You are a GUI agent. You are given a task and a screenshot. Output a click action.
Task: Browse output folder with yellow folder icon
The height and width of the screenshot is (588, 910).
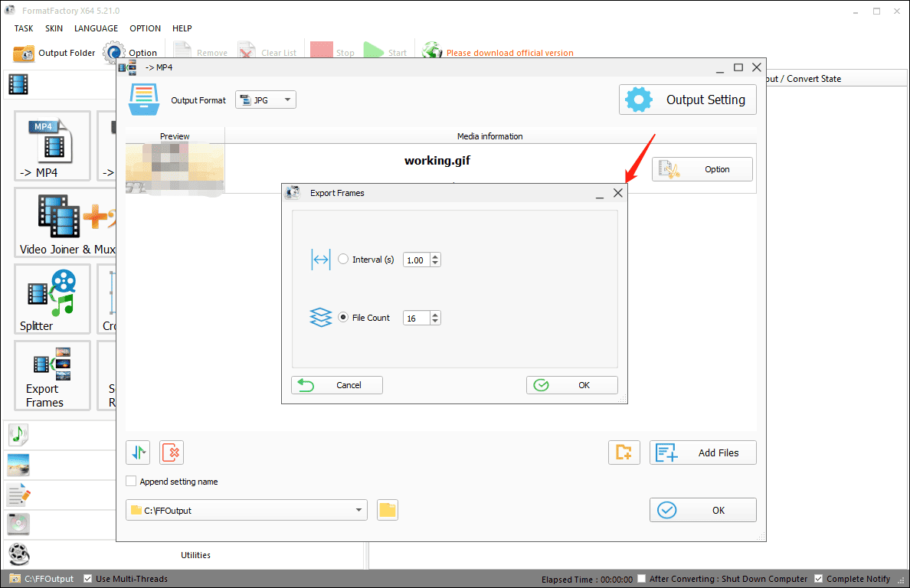pyautogui.click(x=387, y=510)
